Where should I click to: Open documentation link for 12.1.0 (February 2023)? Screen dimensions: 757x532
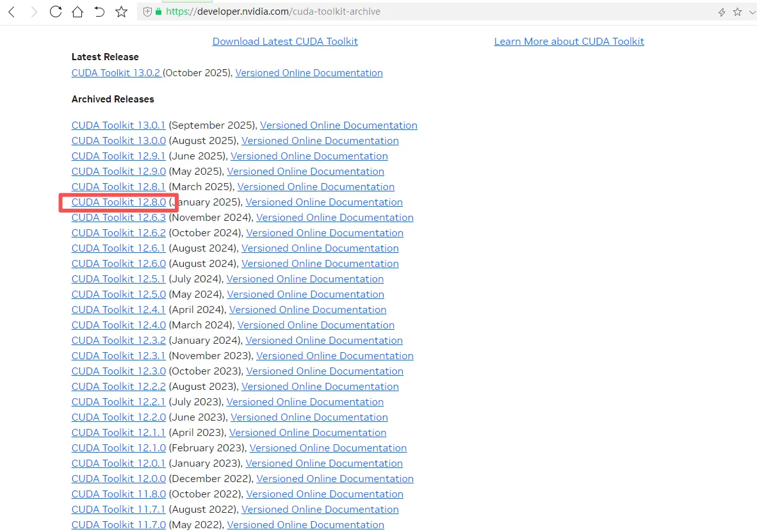pos(328,449)
